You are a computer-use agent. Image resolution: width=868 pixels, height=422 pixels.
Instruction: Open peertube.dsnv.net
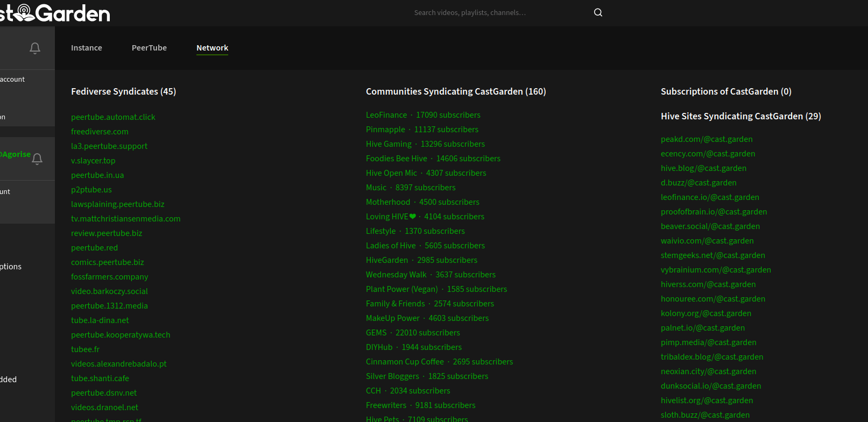pos(104,393)
